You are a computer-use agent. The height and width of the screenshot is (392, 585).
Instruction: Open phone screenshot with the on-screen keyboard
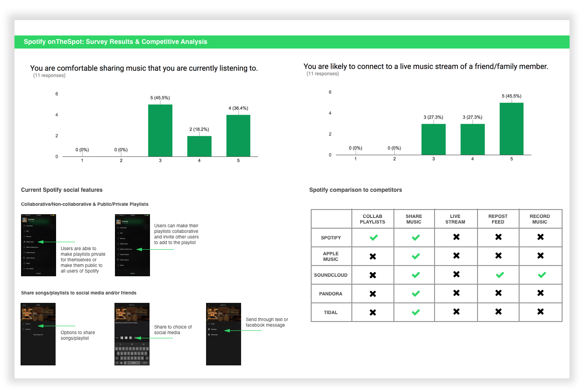tap(132, 334)
